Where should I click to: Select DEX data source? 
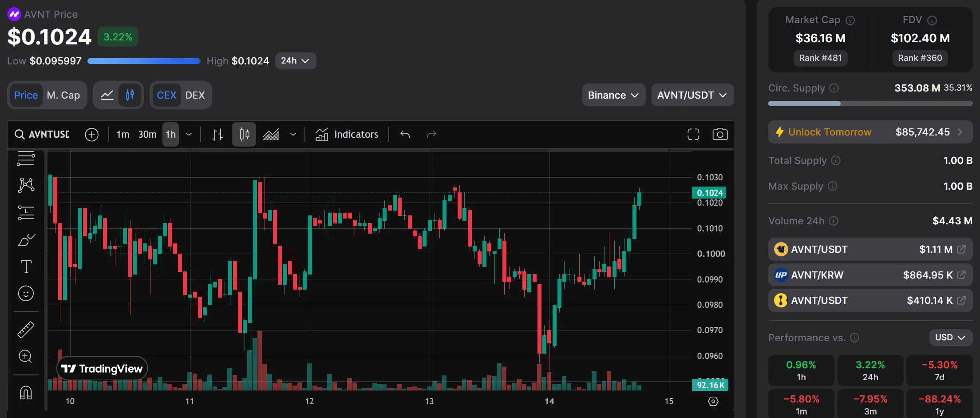pos(195,95)
